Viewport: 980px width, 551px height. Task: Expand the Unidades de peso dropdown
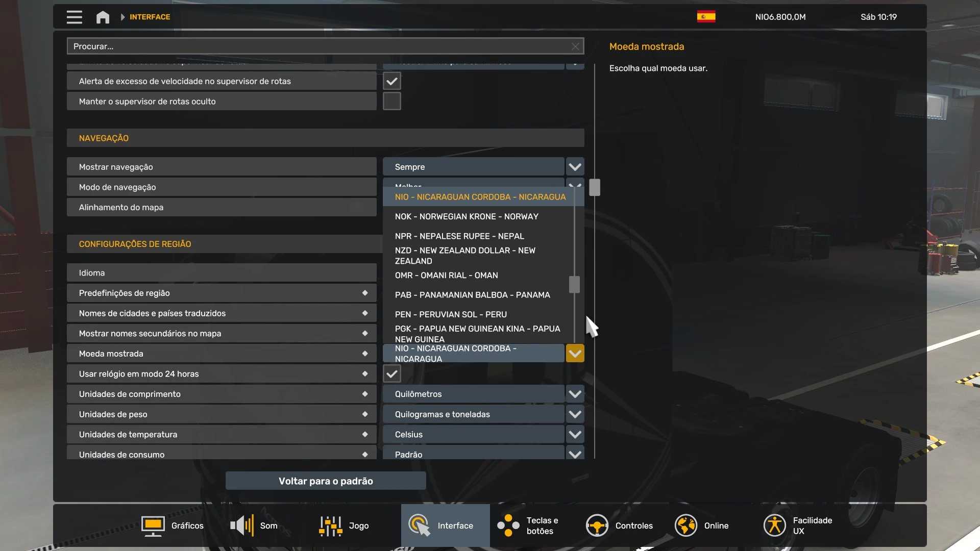tap(575, 414)
